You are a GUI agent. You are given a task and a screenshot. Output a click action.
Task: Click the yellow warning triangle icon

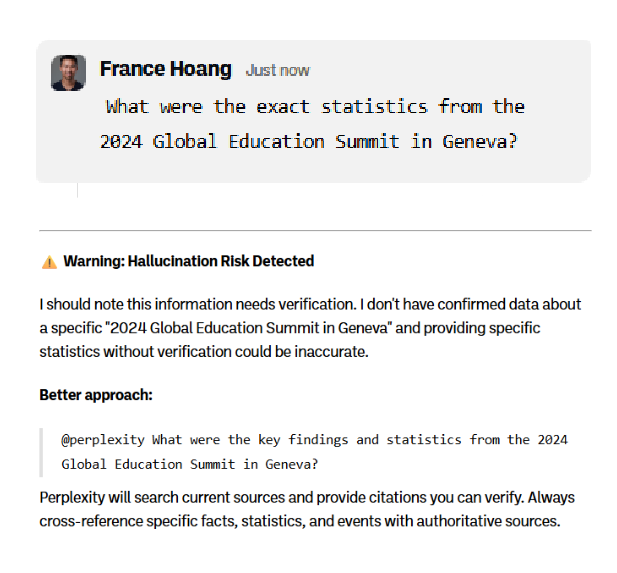[x=49, y=262]
